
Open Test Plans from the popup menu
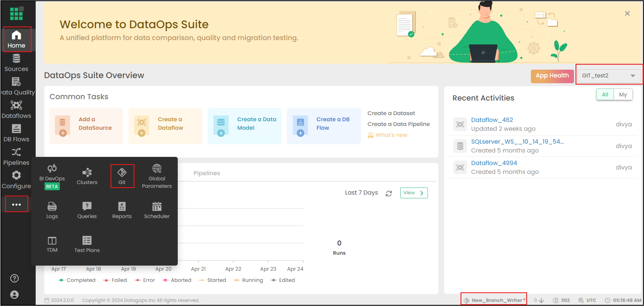click(87, 245)
